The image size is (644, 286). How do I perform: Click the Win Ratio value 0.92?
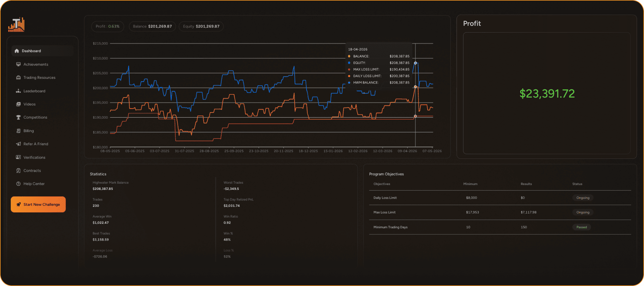[227, 223]
